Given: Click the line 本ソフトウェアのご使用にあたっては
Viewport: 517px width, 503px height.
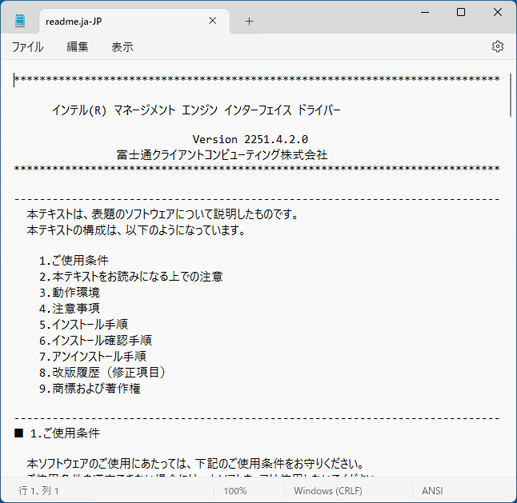Looking at the screenshot, I should (195, 464).
